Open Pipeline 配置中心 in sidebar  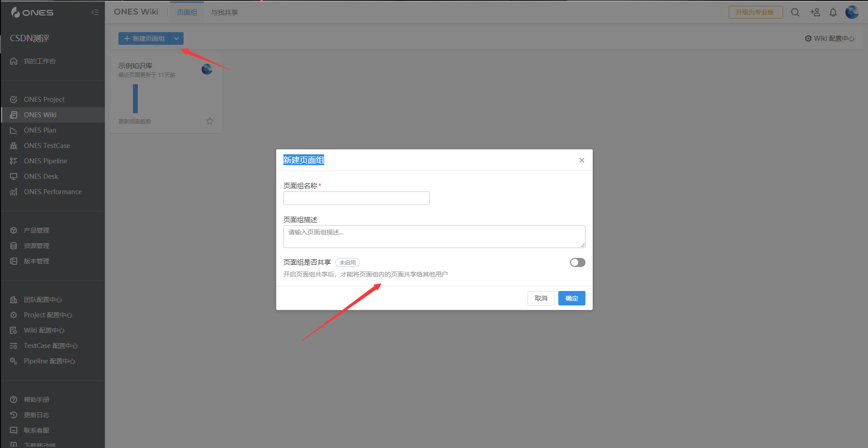pos(53,361)
